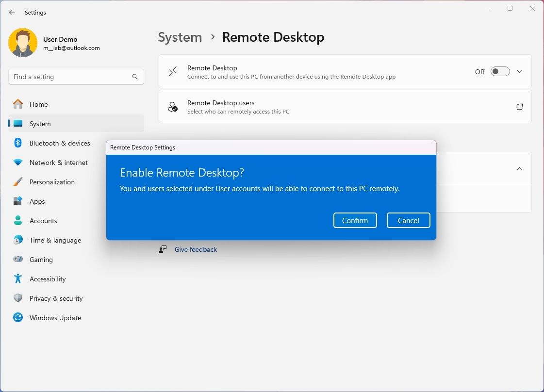Confirm enabling Remote Desktop
The width and height of the screenshot is (544, 392).
pyautogui.click(x=355, y=220)
